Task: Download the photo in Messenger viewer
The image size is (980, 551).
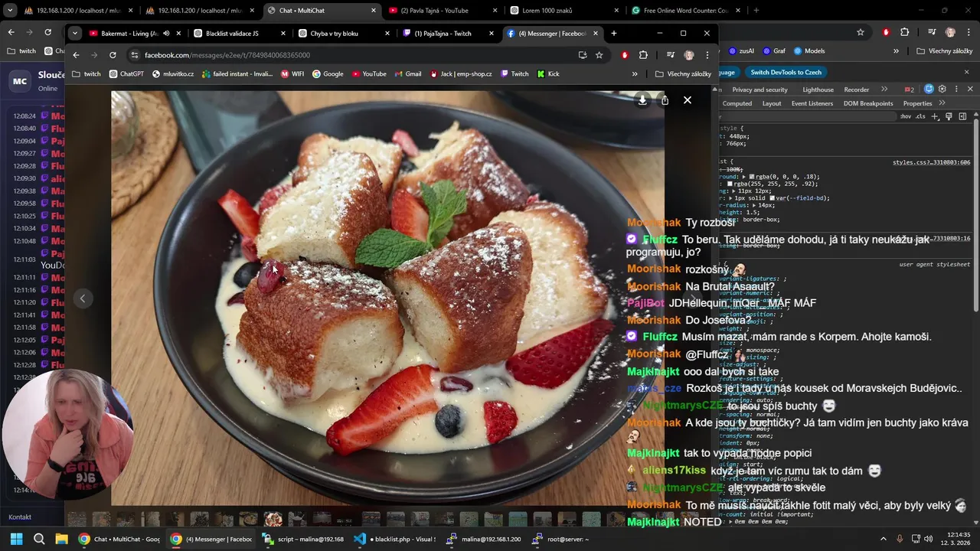Action: (642, 100)
